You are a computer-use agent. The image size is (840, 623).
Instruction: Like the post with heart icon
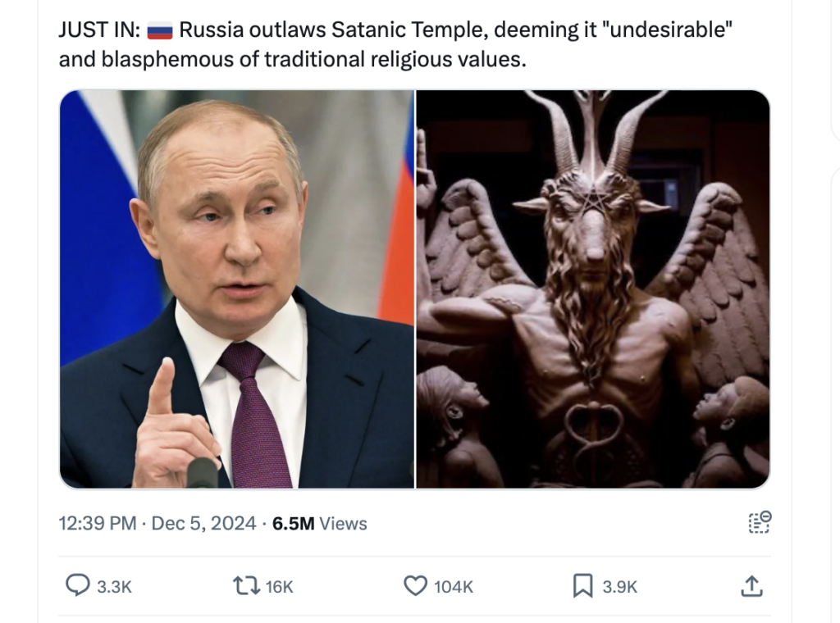[x=415, y=585]
